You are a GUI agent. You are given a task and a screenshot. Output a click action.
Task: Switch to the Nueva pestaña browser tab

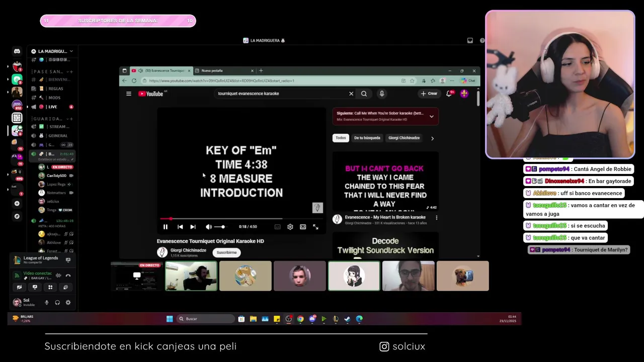pyautogui.click(x=224, y=71)
